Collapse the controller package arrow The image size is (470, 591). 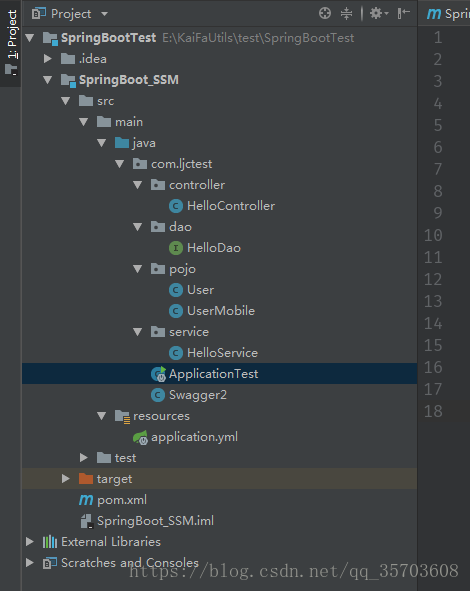point(138,185)
